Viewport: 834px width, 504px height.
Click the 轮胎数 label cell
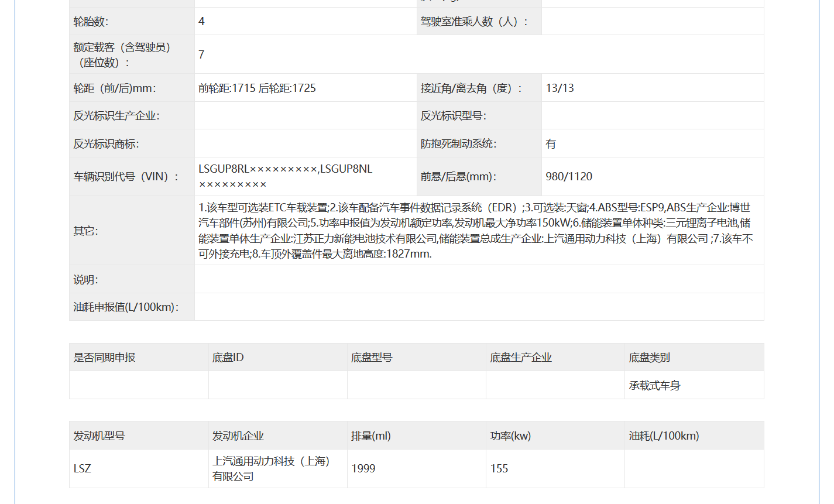click(x=91, y=22)
